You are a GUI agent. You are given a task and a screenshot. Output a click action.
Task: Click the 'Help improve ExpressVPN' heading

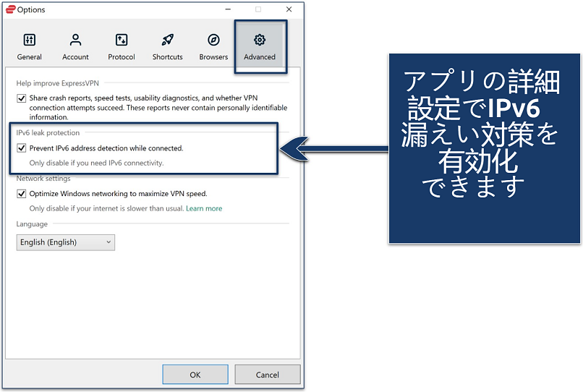58,83
